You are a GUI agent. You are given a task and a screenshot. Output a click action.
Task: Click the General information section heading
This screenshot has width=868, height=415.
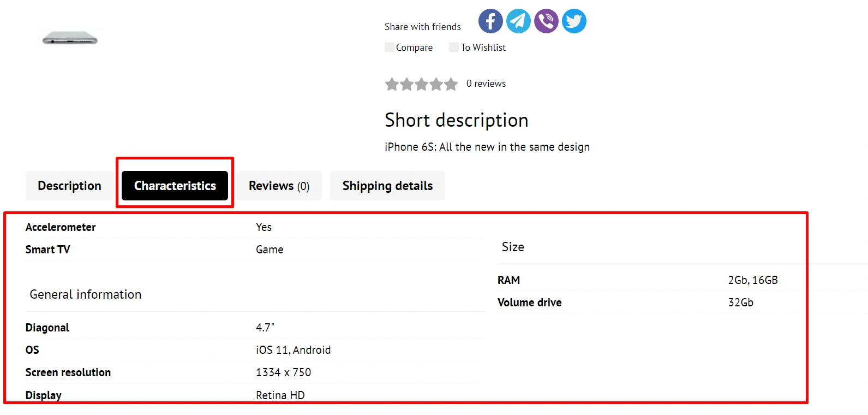86,294
